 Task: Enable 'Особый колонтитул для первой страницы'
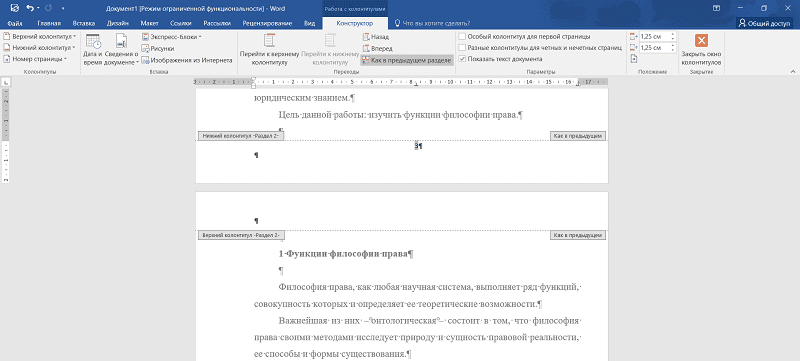tap(524, 37)
